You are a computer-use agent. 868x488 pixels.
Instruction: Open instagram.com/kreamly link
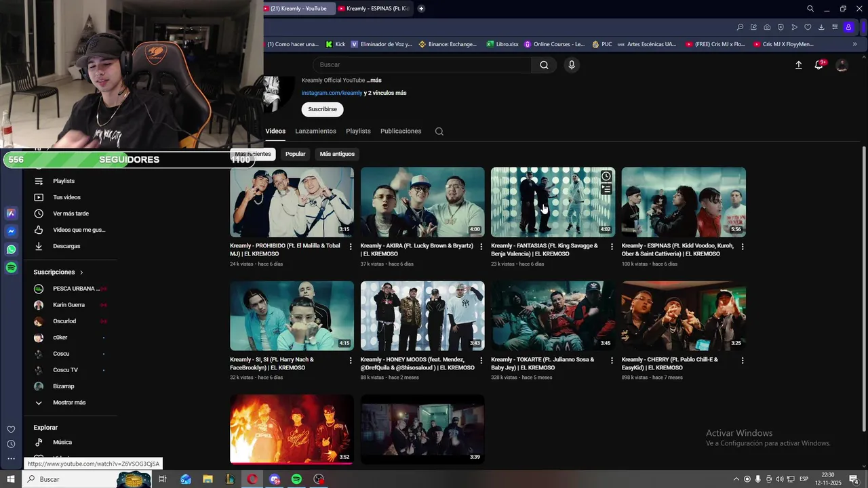coord(332,93)
